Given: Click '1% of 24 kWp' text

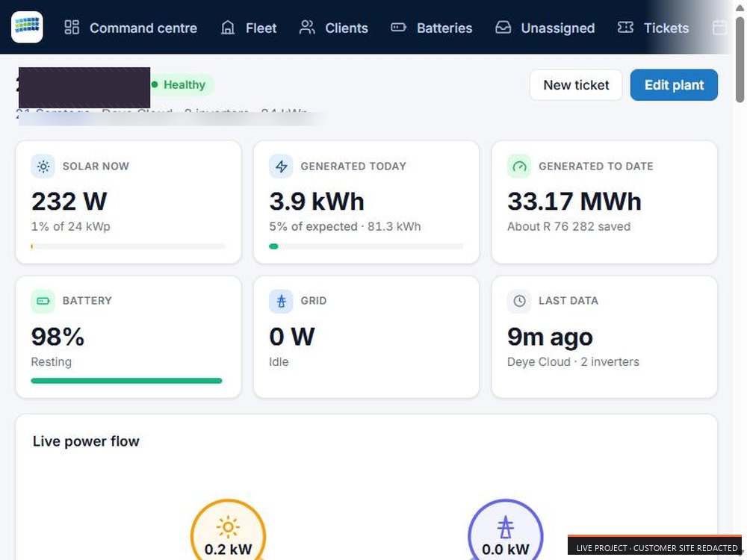Looking at the screenshot, I should [x=70, y=227].
